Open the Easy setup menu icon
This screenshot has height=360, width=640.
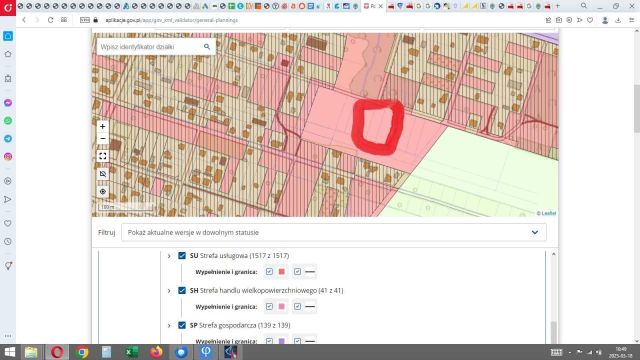point(631,20)
